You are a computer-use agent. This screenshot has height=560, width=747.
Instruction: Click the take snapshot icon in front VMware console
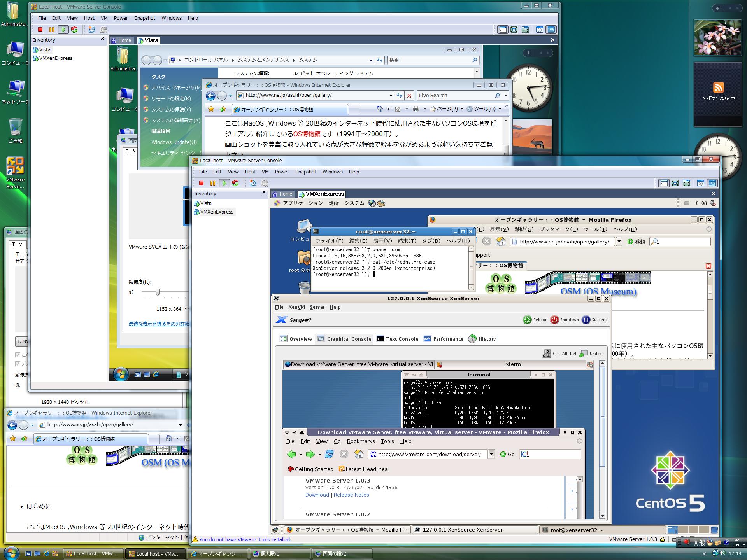point(253,183)
